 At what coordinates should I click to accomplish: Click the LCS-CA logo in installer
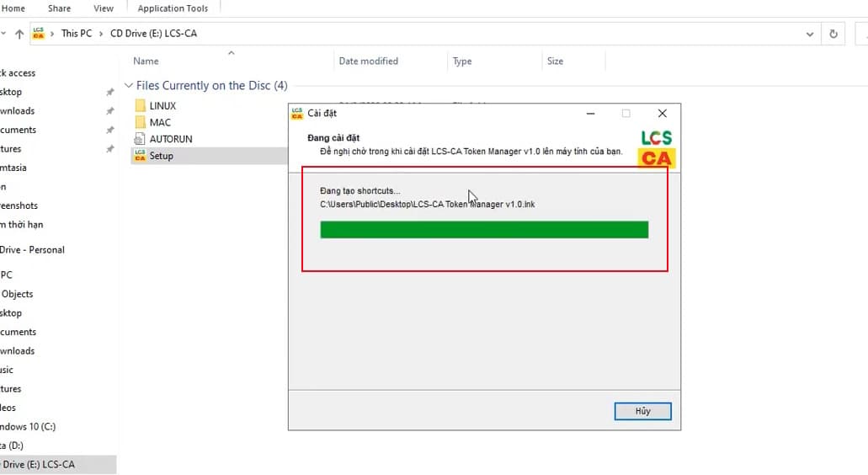[x=656, y=148]
